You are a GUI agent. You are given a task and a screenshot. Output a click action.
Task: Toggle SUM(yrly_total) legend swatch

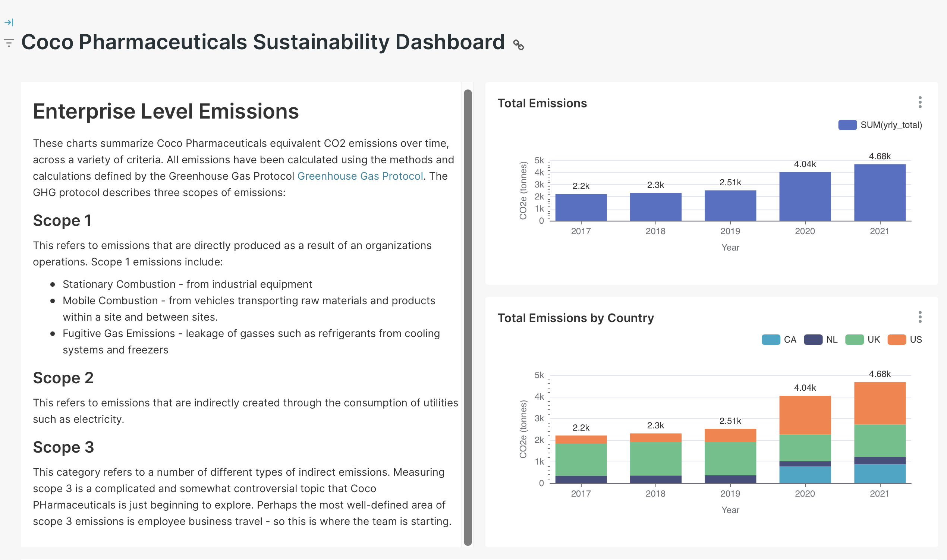[847, 125]
